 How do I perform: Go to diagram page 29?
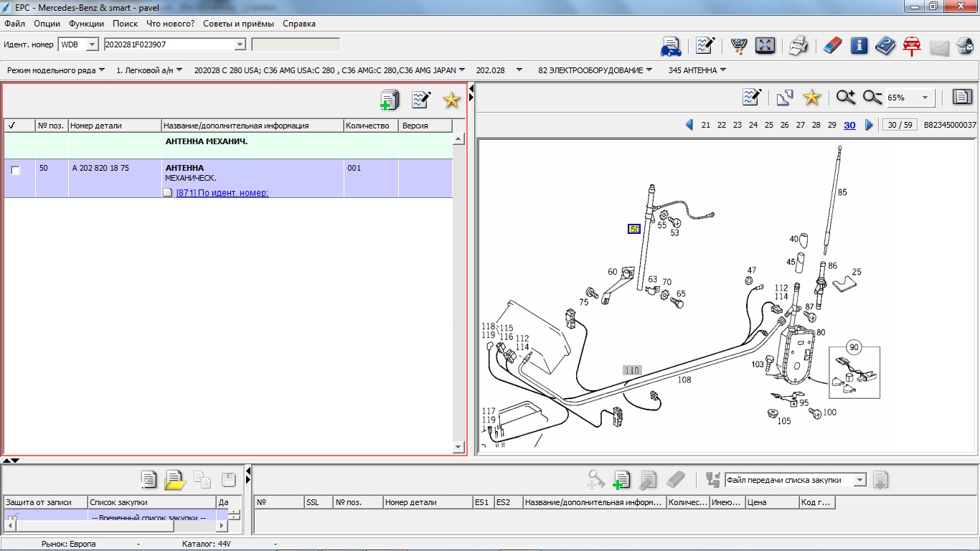click(x=832, y=125)
